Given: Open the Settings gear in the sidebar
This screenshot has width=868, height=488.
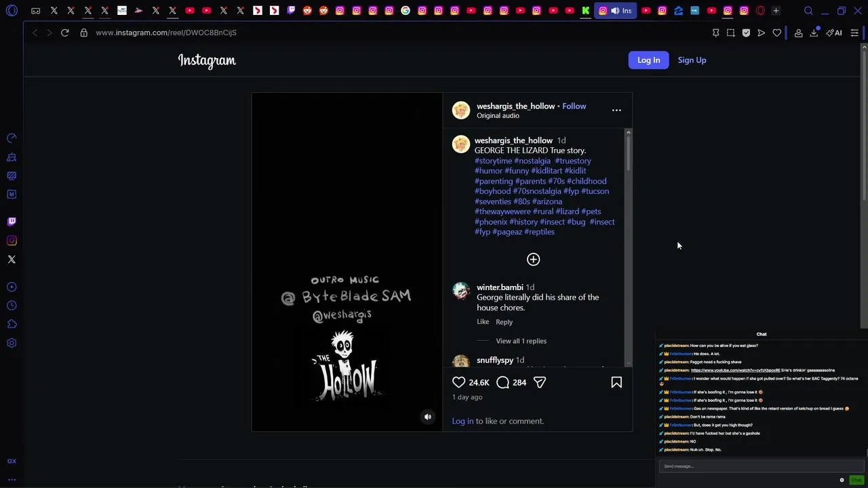Looking at the screenshot, I should [12, 343].
